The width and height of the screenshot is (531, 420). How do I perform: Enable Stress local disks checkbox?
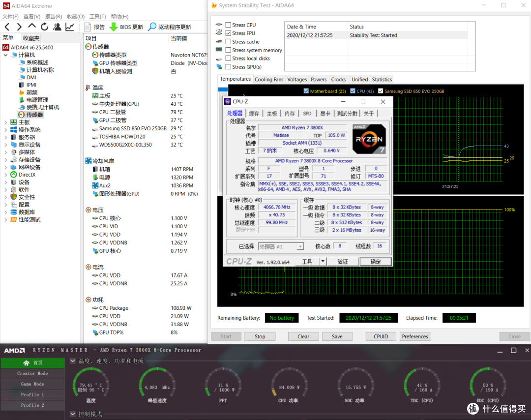click(228, 58)
